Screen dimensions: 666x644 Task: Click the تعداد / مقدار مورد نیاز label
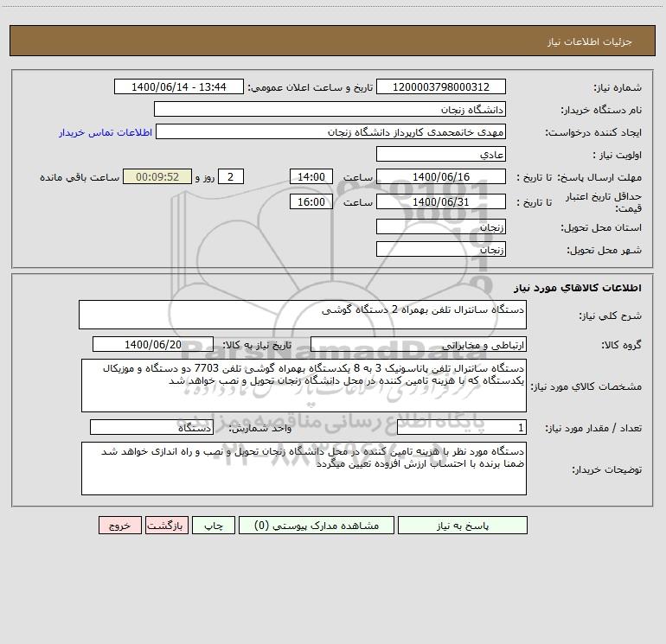pos(593,429)
